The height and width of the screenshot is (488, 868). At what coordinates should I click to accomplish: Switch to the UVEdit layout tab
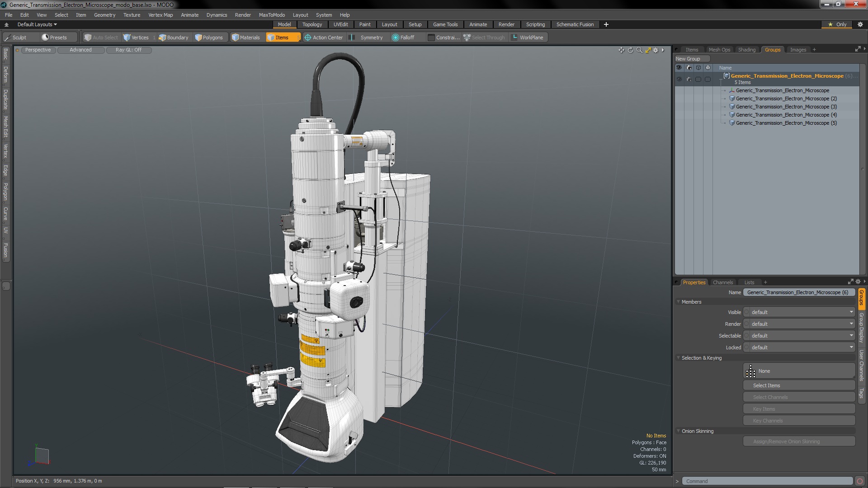coord(340,24)
